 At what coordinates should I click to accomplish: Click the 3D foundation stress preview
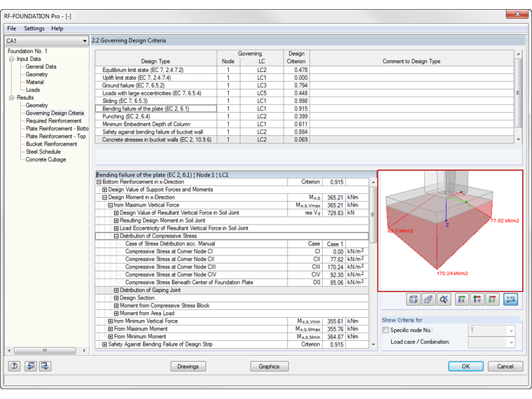click(x=450, y=231)
